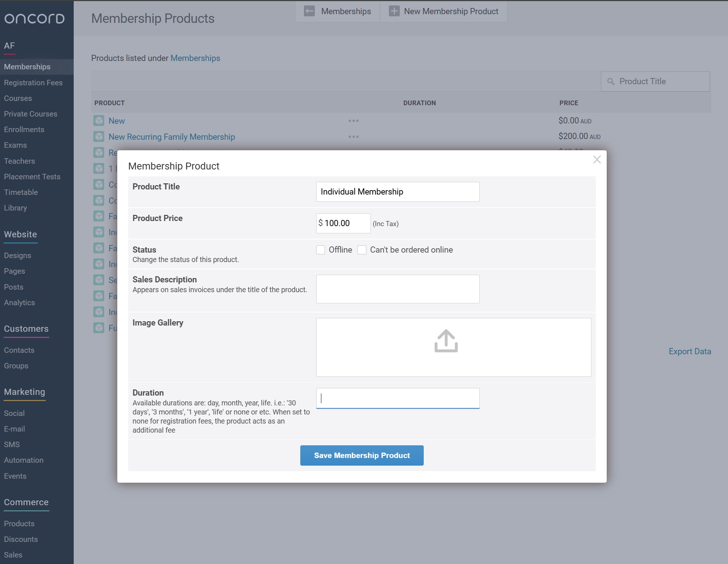
Task: Click the search magnifier icon in Product Title
Action: pos(611,82)
